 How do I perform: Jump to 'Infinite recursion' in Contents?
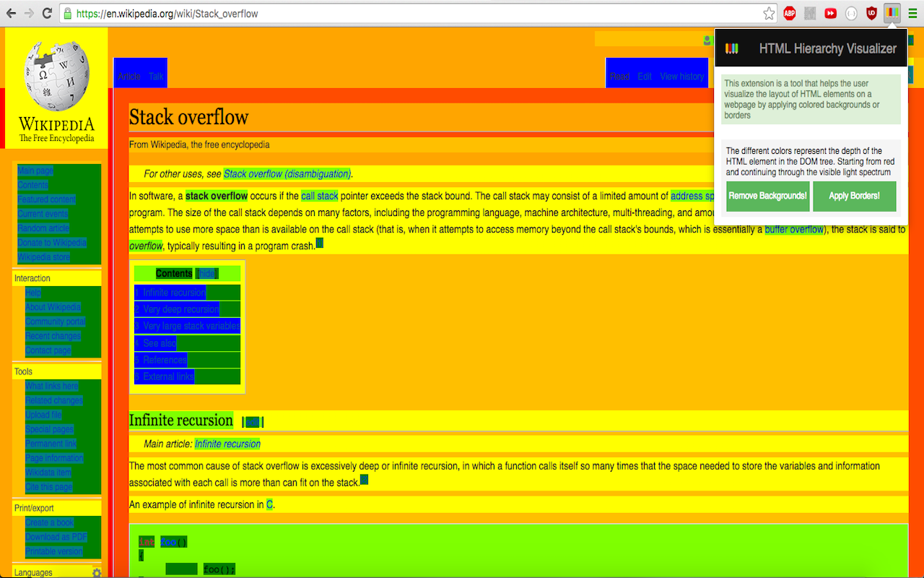pyautogui.click(x=170, y=293)
